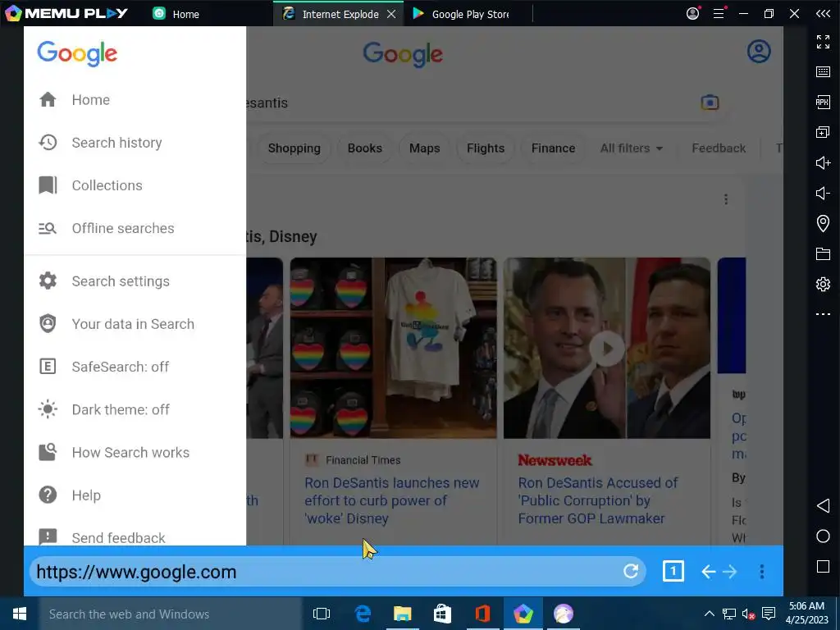This screenshot has height=630, width=840.
Task: Decrease volume in MEmu sidebar
Action: [823, 193]
